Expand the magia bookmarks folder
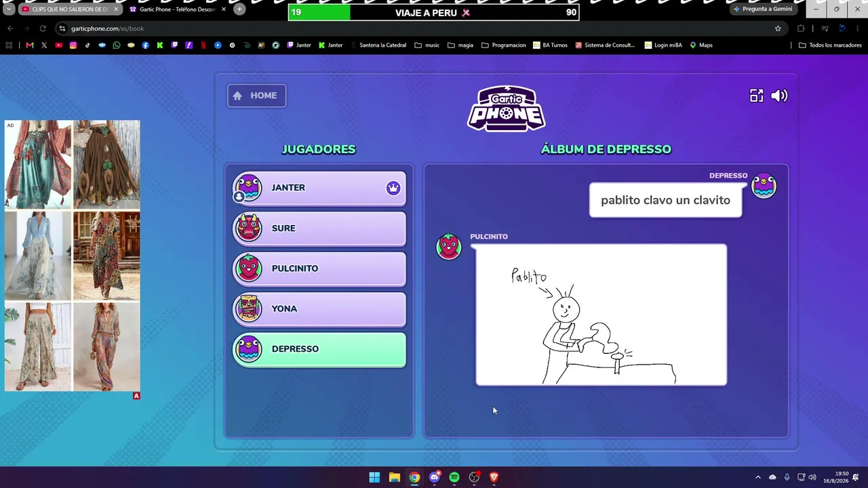This screenshot has height=488, width=868. pos(460,45)
